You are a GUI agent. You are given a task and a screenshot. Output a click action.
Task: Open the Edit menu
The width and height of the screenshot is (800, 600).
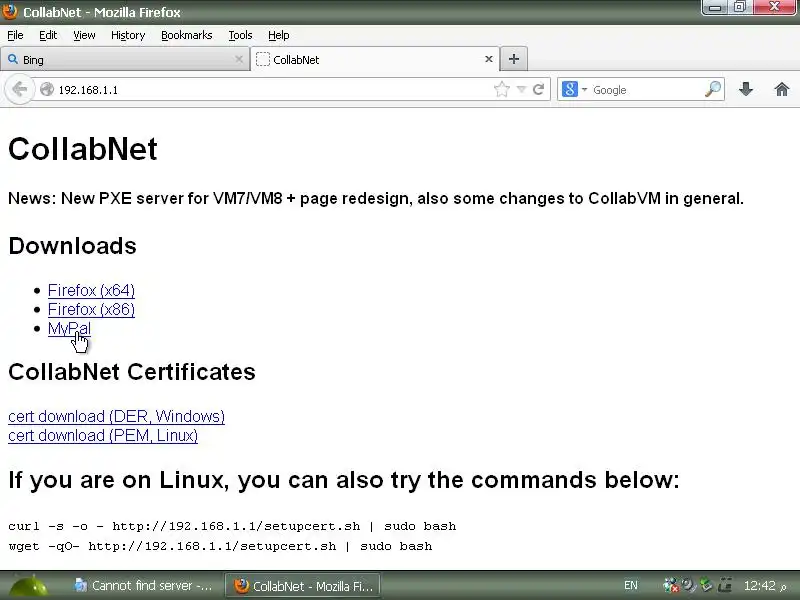pos(48,35)
